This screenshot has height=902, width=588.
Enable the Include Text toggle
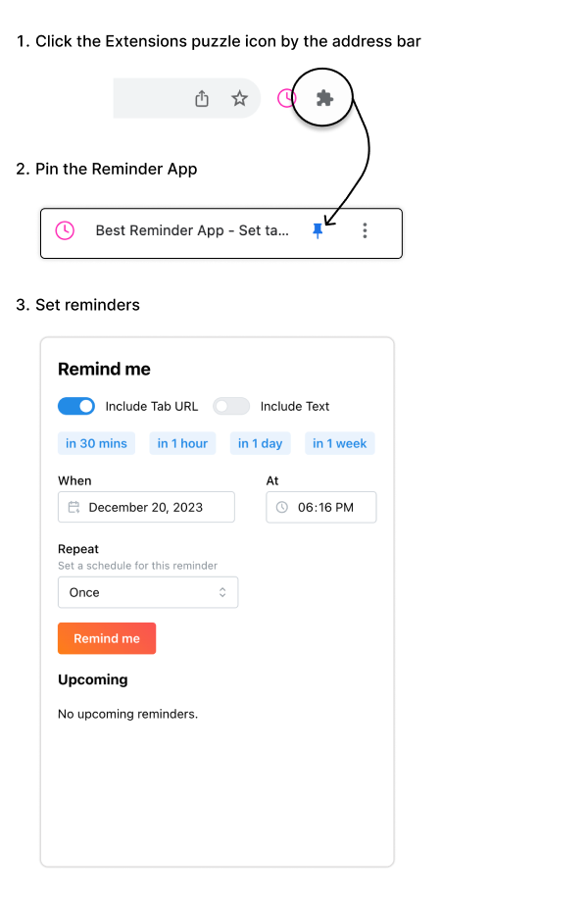tap(231, 405)
